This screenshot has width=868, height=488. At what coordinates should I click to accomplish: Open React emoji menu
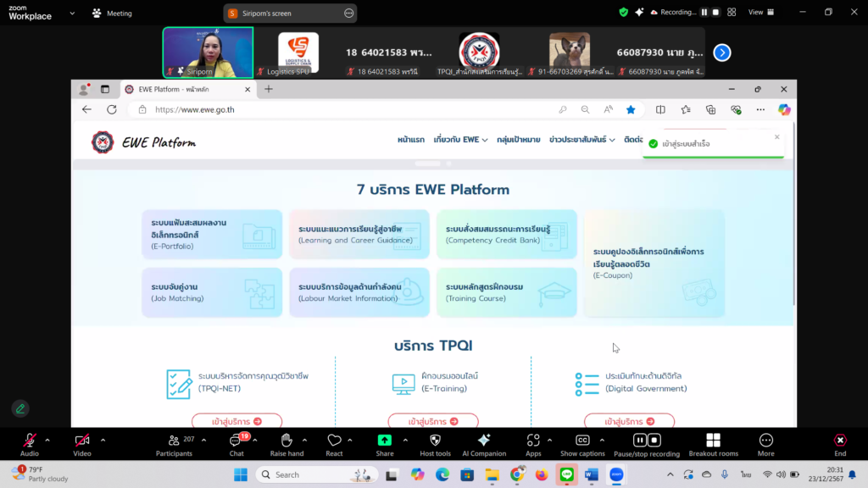(x=334, y=444)
